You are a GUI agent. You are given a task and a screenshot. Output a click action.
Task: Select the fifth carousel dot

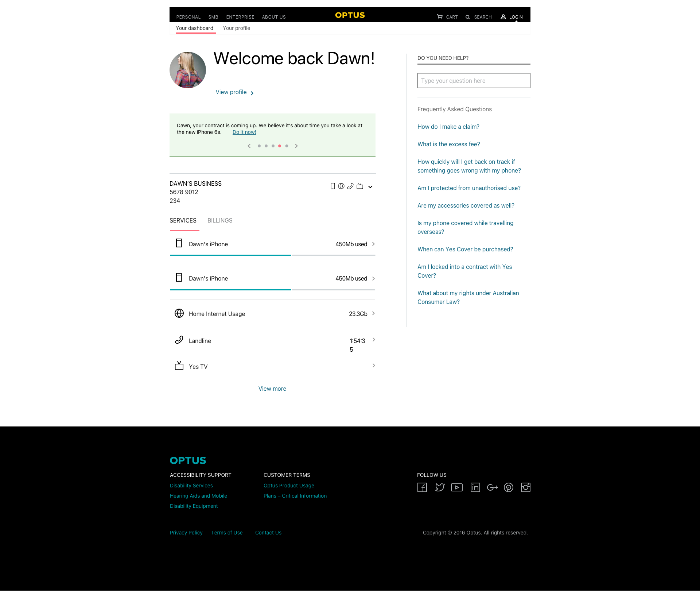pos(287,146)
